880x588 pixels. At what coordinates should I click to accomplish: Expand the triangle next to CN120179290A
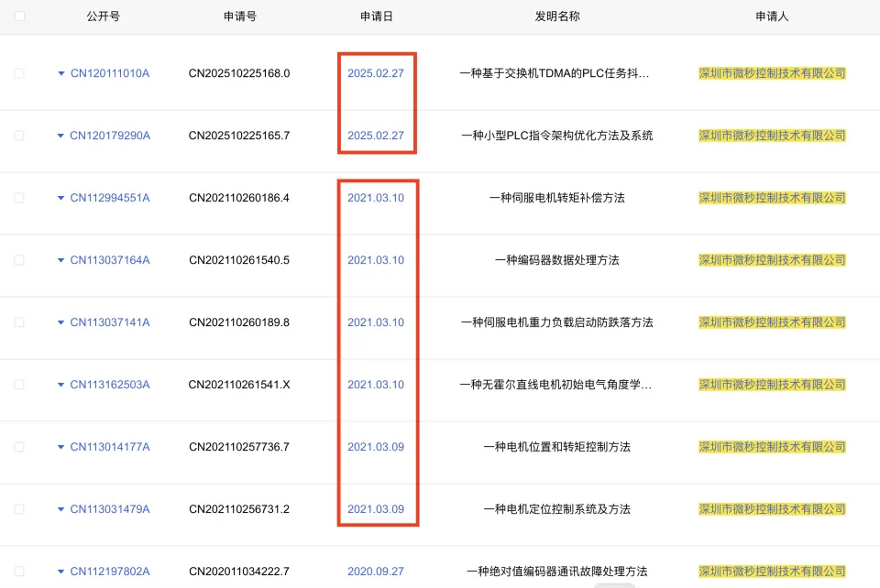point(61,136)
